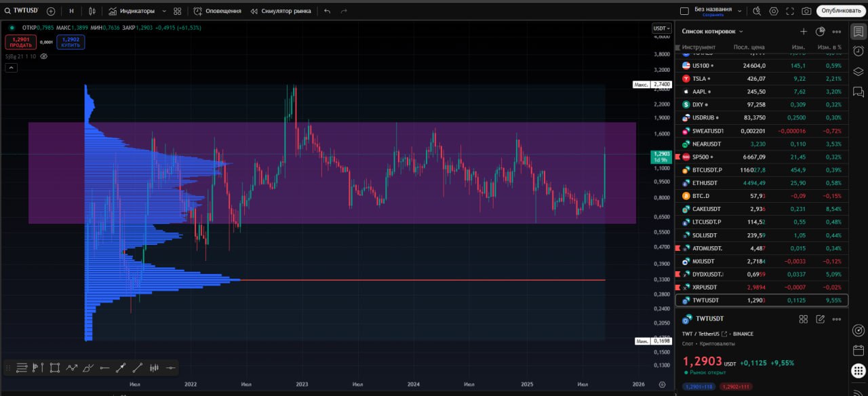Sort watchlist by Изм. в % column
The width and height of the screenshot is (868, 396).
pos(829,47)
